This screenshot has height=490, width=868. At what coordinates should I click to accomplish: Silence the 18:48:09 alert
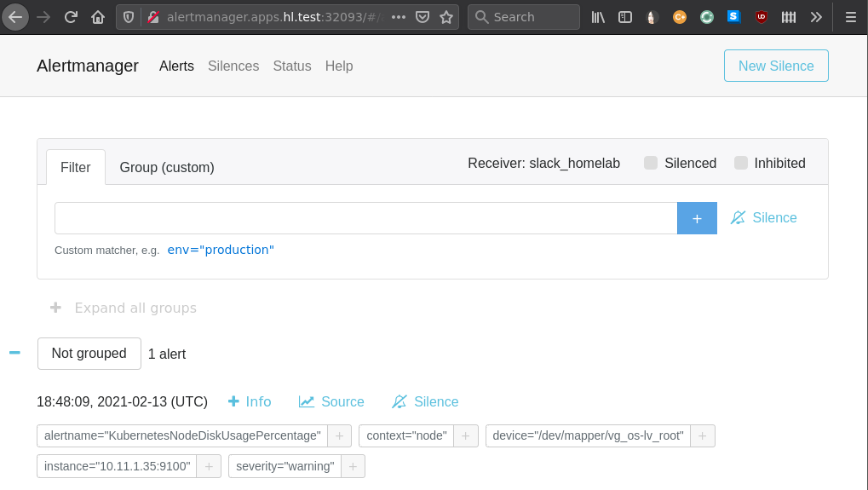coord(425,401)
